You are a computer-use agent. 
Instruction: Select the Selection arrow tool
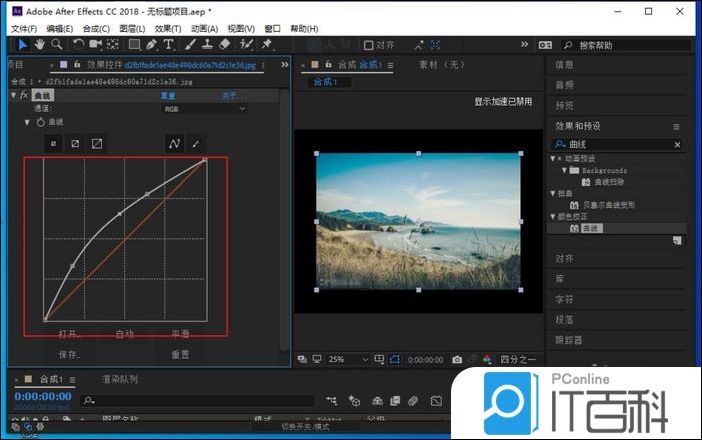pyautogui.click(x=23, y=45)
